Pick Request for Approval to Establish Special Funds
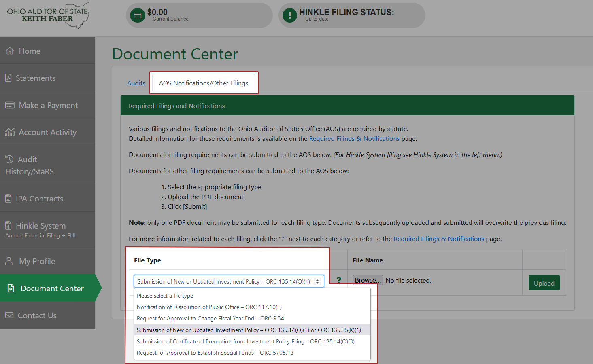This screenshot has height=364, width=593. pyautogui.click(x=215, y=353)
